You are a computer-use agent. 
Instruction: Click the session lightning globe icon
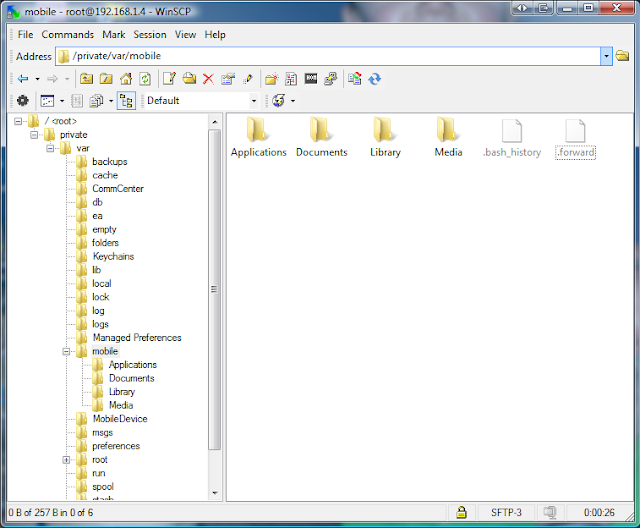[278, 100]
